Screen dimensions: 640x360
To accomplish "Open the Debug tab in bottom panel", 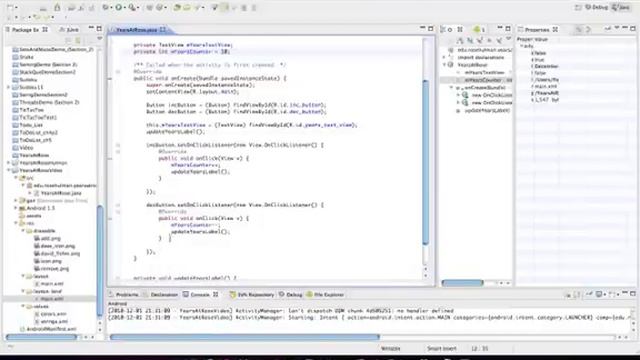I will pos(291,295).
